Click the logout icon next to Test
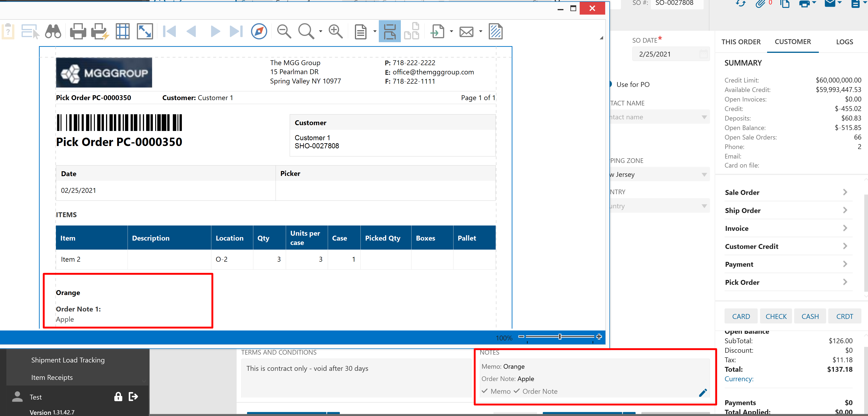868x416 pixels. coord(133,397)
